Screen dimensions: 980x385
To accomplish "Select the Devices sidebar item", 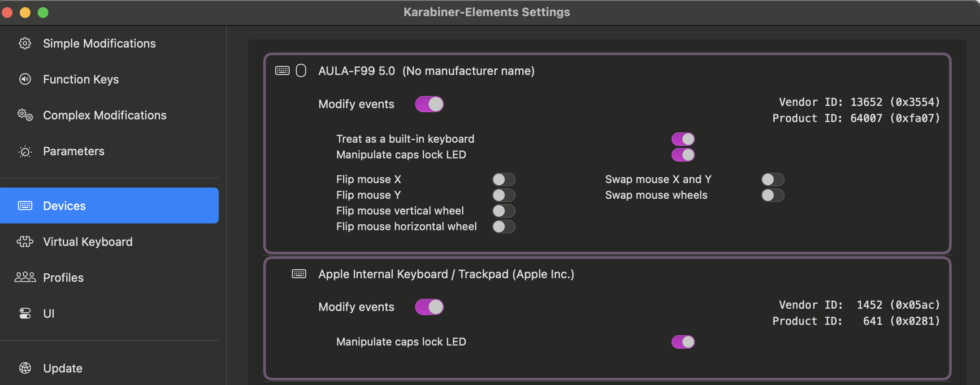I will tap(109, 206).
